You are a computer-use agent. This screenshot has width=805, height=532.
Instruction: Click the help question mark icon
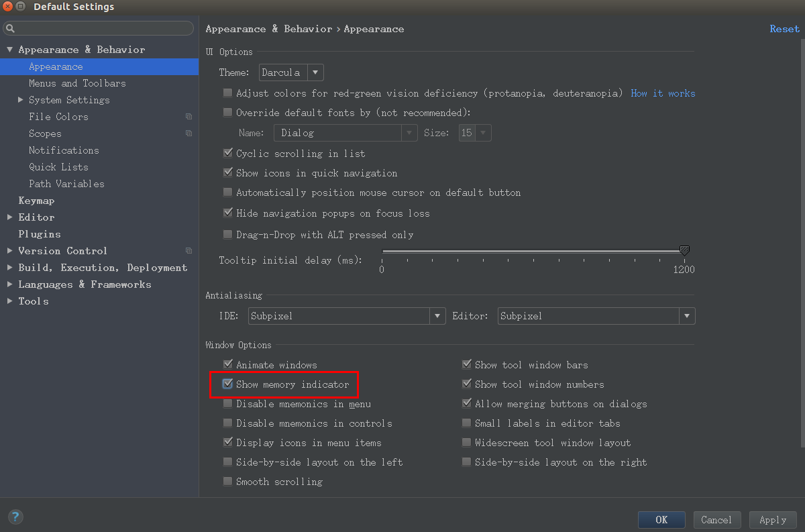click(x=15, y=517)
